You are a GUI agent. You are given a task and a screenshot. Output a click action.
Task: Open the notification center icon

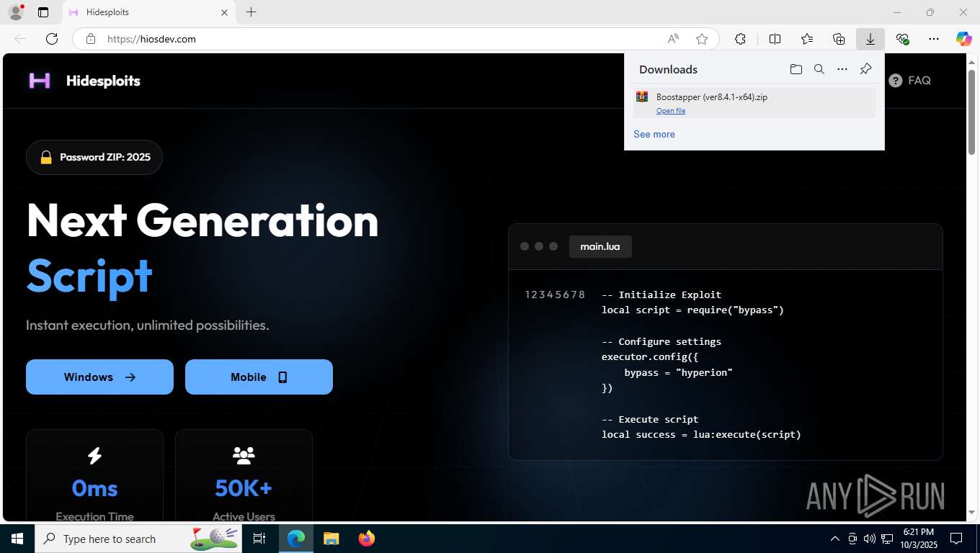point(956,539)
